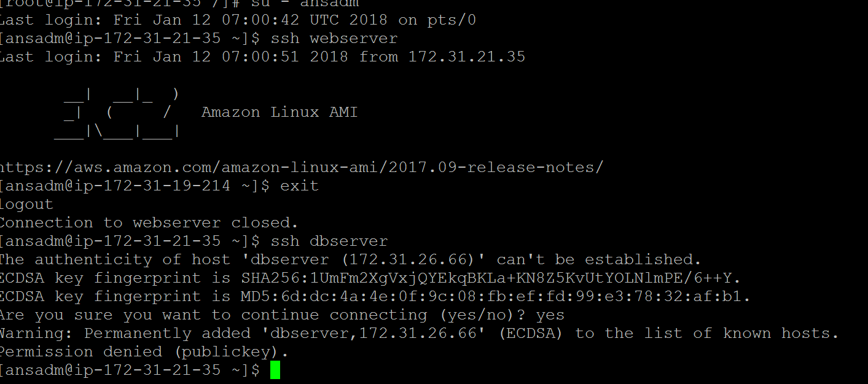Click the 'ssh dbserver' command text
The image size is (868, 384).
tap(329, 241)
